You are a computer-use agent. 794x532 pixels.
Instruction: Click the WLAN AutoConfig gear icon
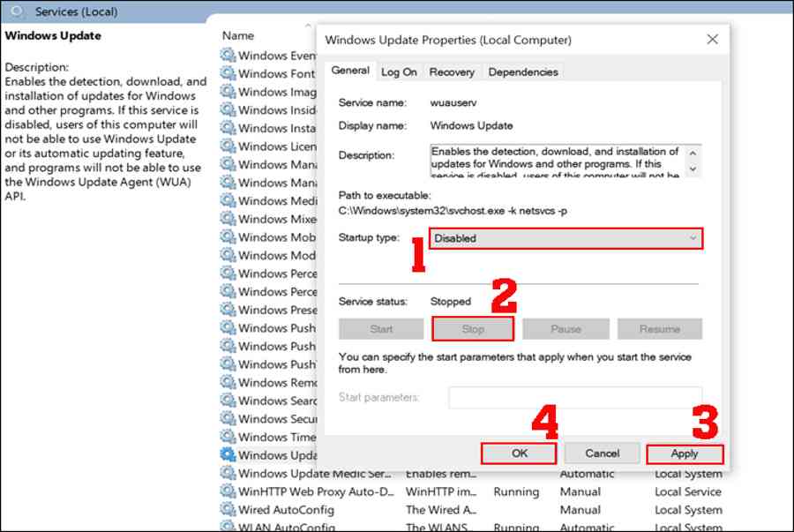tap(228, 527)
